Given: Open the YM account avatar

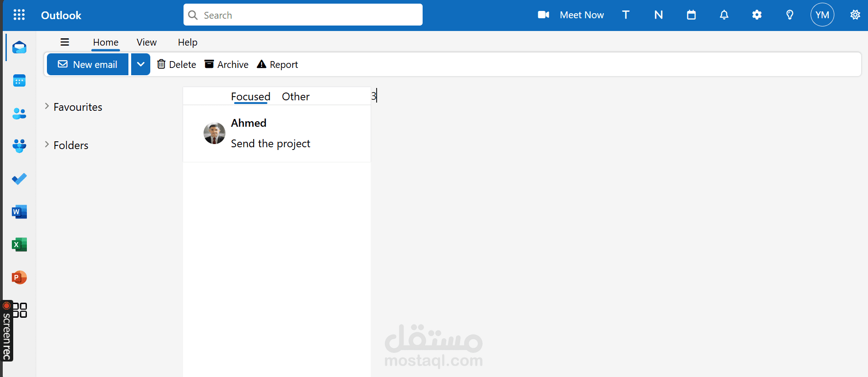Looking at the screenshot, I should [x=822, y=15].
